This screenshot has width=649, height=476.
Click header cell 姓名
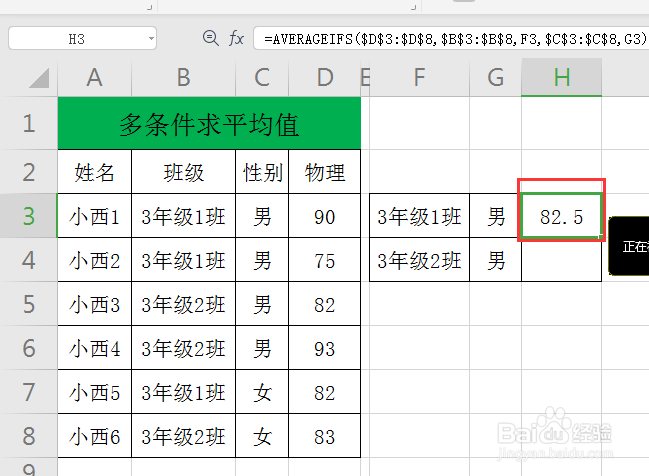point(94,172)
